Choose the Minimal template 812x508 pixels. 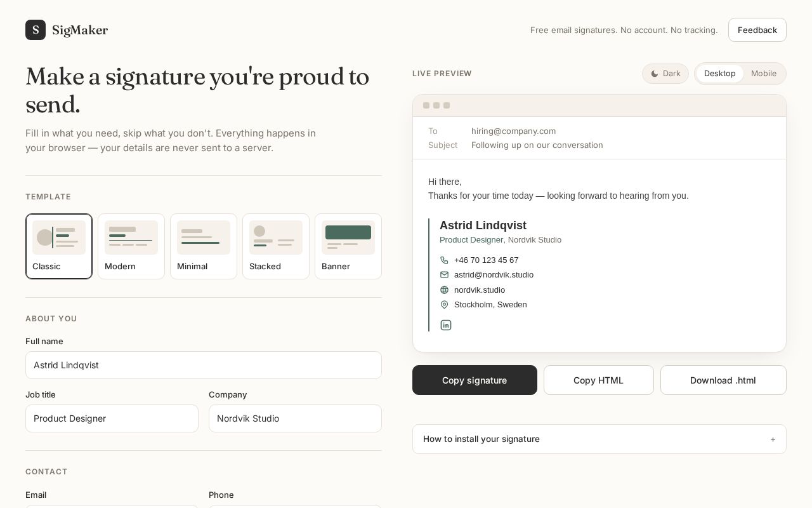204,246
